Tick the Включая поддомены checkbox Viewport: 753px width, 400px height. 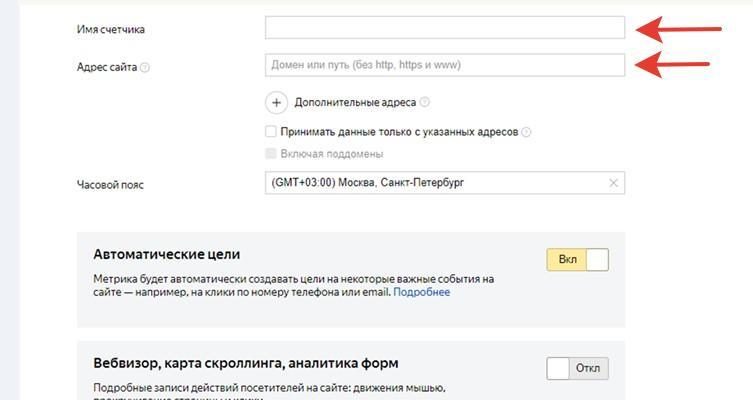(x=271, y=154)
